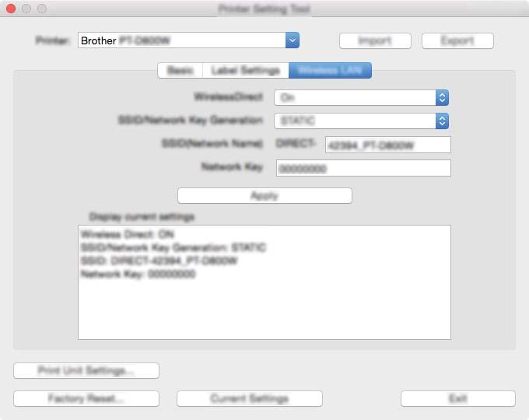529x420 pixels.
Task: Click the 'SSID/Network Key Generation: STATIC' settings line
Action: 173,247
